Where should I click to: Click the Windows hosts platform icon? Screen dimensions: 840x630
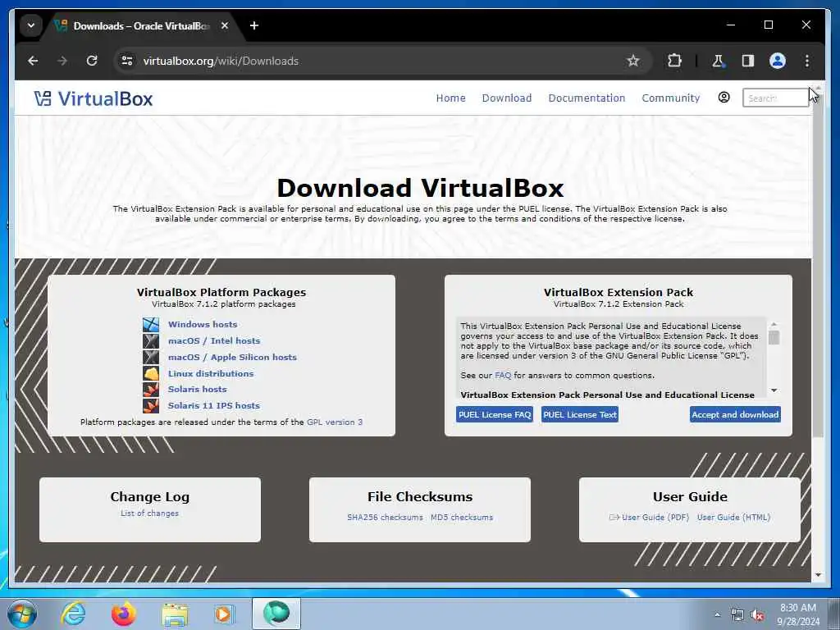point(151,324)
